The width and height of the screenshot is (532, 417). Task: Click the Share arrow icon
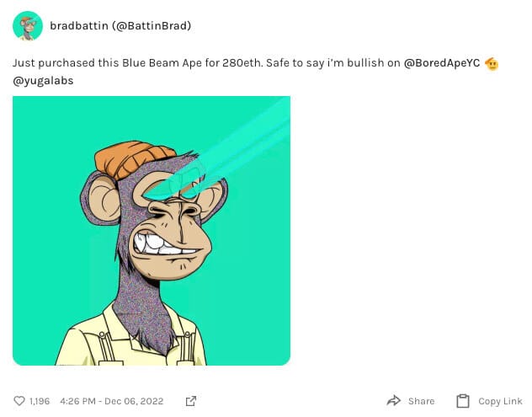394,401
